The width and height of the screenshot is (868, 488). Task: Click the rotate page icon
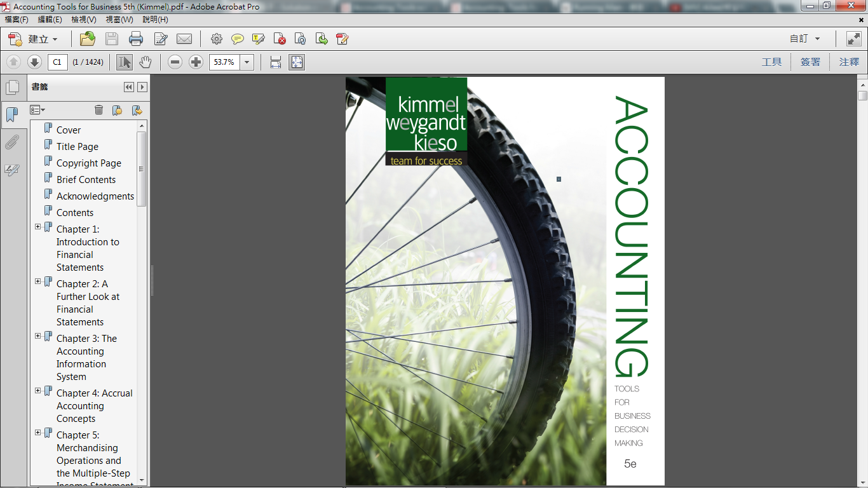(301, 39)
